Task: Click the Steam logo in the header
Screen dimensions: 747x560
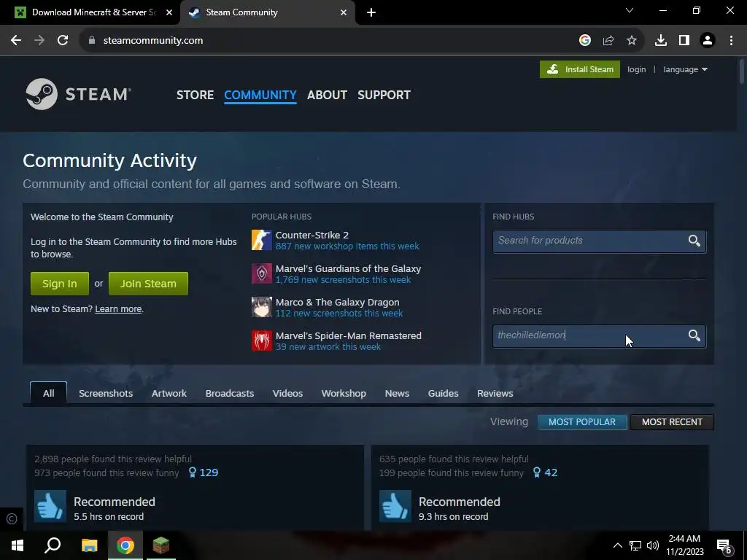Action: [x=79, y=94]
